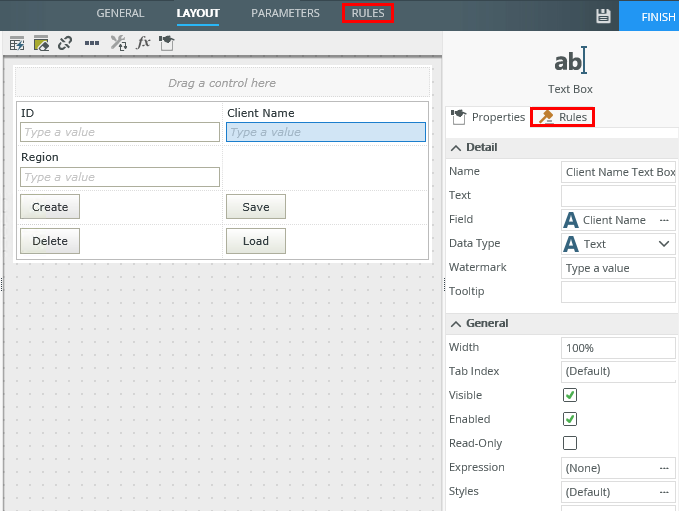Select the ID label on canvas

(x=27, y=113)
